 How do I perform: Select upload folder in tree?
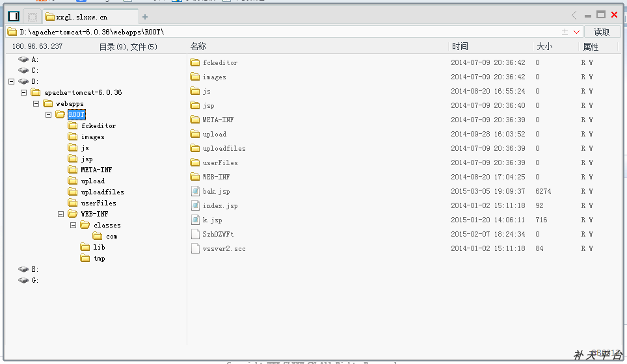pyautogui.click(x=93, y=181)
